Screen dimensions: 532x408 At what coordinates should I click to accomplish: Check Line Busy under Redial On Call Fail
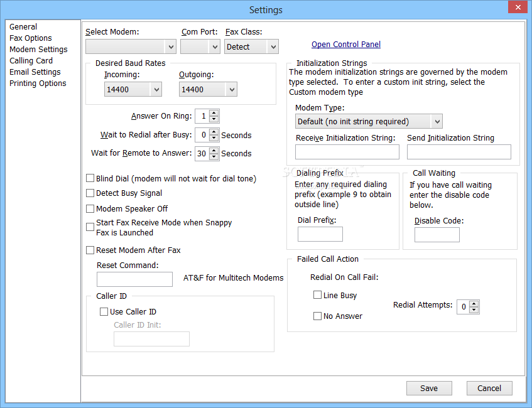point(317,295)
